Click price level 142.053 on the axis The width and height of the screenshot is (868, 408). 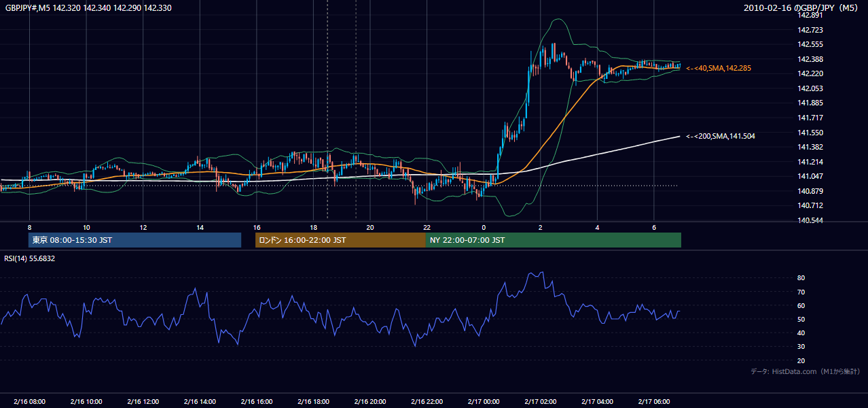(x=810, y=88)
